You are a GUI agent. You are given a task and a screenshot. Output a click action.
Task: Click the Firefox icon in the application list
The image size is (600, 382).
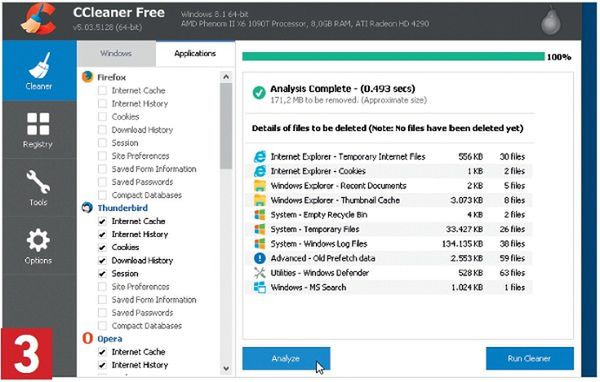[87, 77]
